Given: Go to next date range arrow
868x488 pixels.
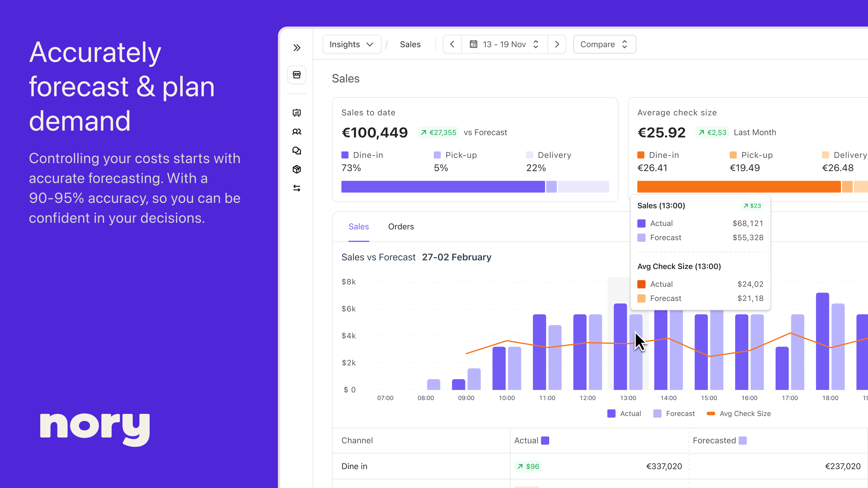Looking at the screenshot, I should pyautogui.click(x=557, y=44).
